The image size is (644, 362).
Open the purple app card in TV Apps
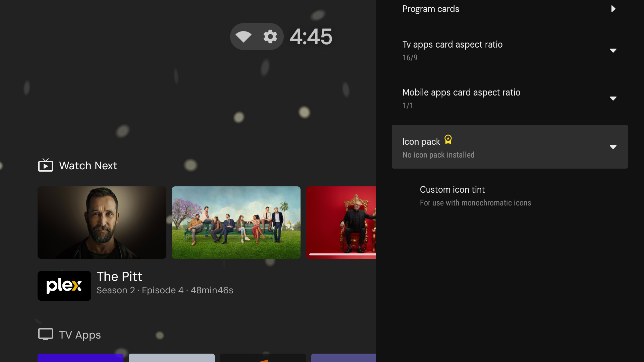click(343, 358)
